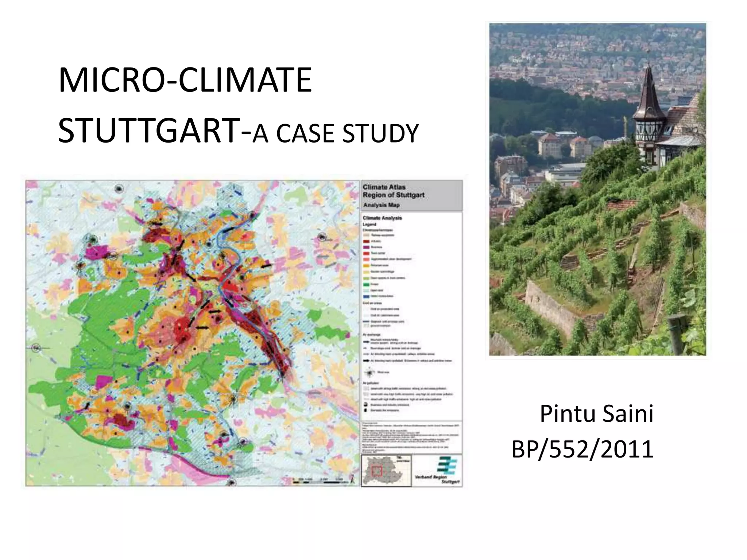Click the Verband Region Stuttgart logo

437,470
